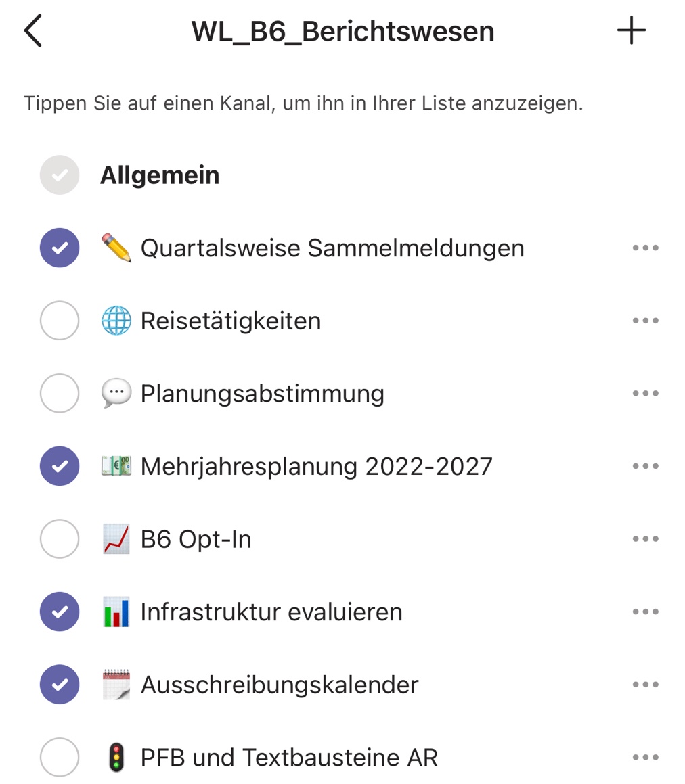Tap the Allgemein channel label

click(x=160, y=175)
